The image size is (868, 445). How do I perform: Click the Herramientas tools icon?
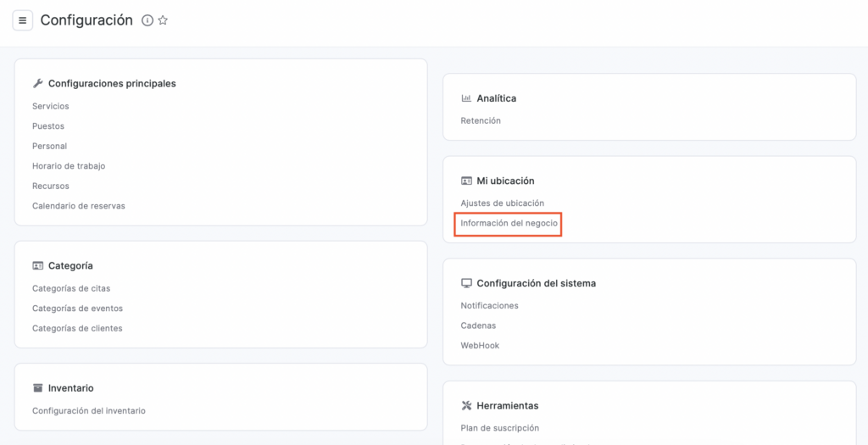click(x=466, y=406)
